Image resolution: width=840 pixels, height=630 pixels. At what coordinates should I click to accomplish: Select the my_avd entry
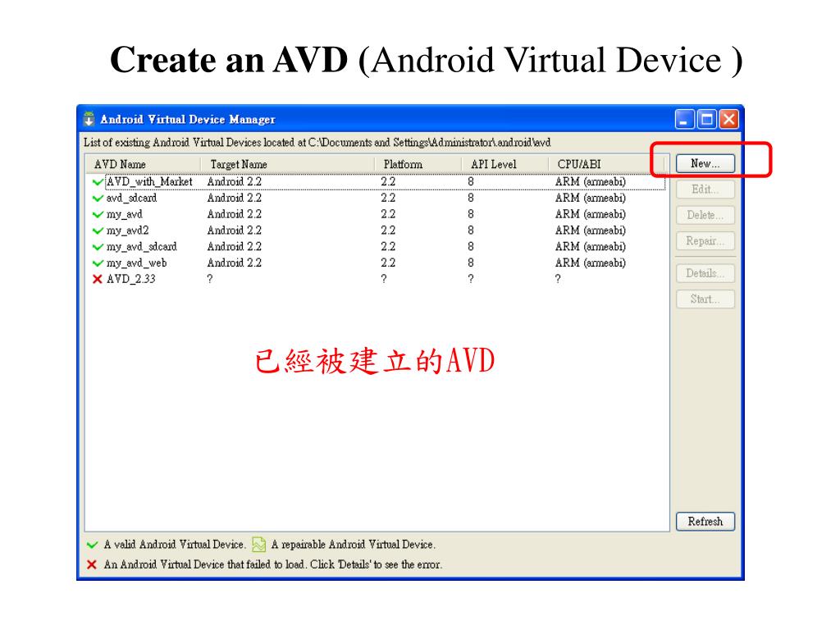376,214
